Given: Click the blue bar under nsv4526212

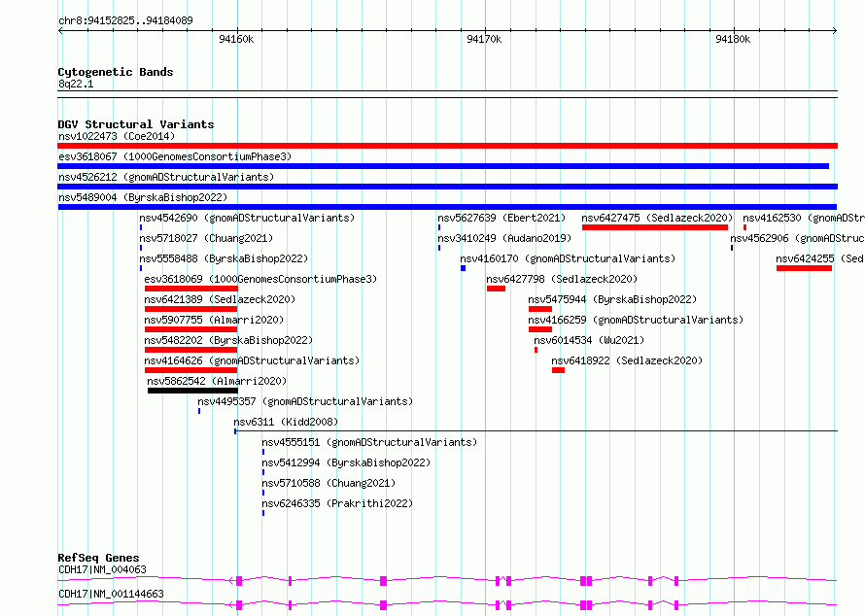Looking at the screenshot, I should pos(447,187).
